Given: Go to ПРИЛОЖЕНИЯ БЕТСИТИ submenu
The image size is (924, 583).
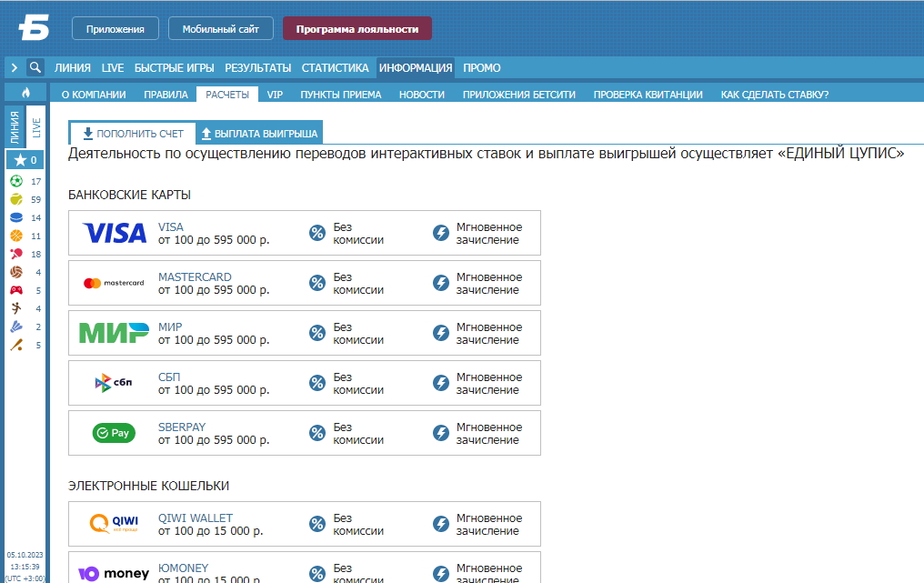Looking at the screenshot, I should (519, 95).
